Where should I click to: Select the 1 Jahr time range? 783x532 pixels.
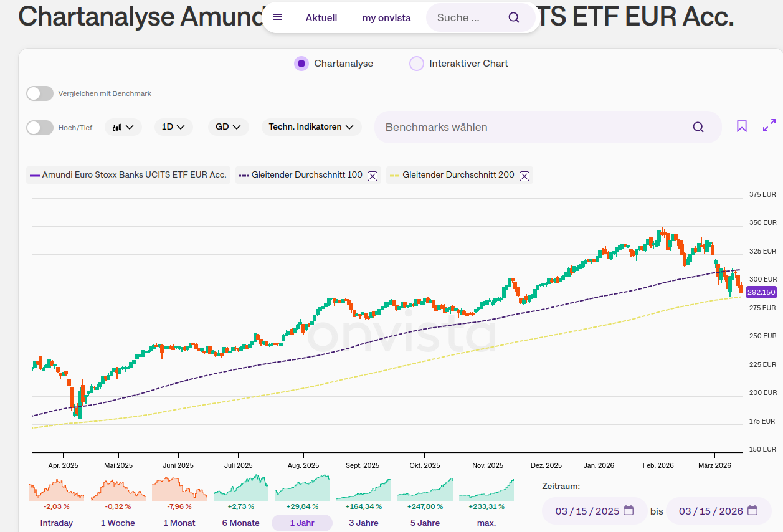coord(302,523)
